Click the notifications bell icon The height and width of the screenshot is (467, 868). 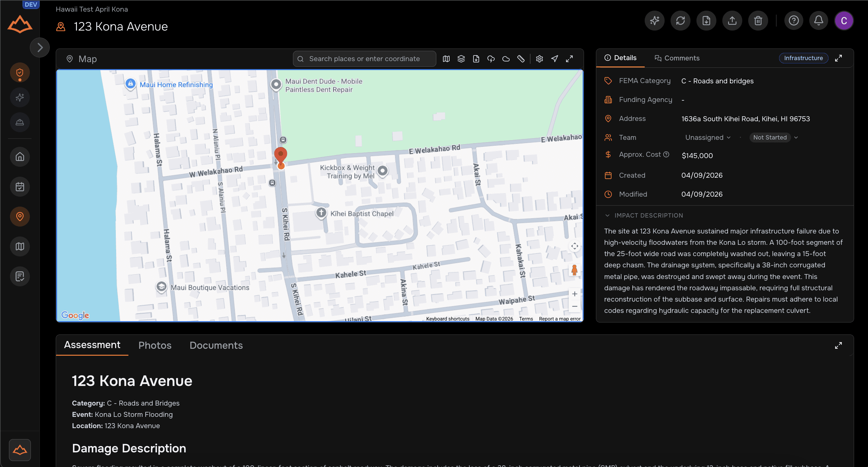[819, 21]
